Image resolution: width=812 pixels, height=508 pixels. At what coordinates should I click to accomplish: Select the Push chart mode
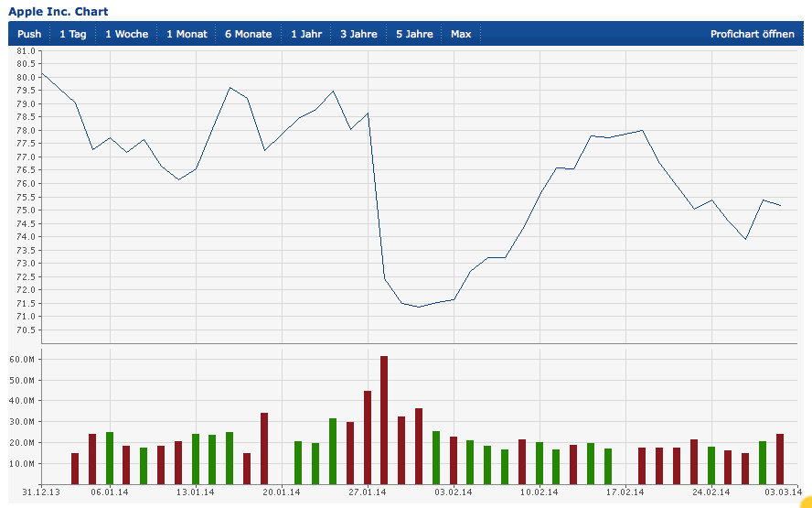[x=29, y=34]
